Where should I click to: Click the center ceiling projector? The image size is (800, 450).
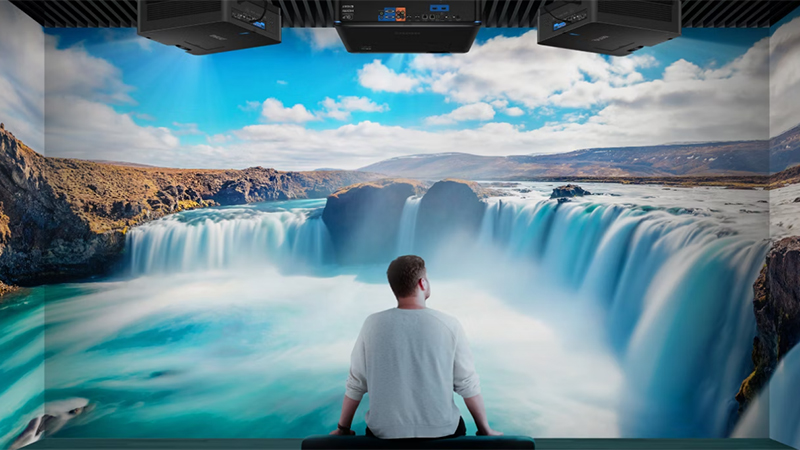point(407,27)
